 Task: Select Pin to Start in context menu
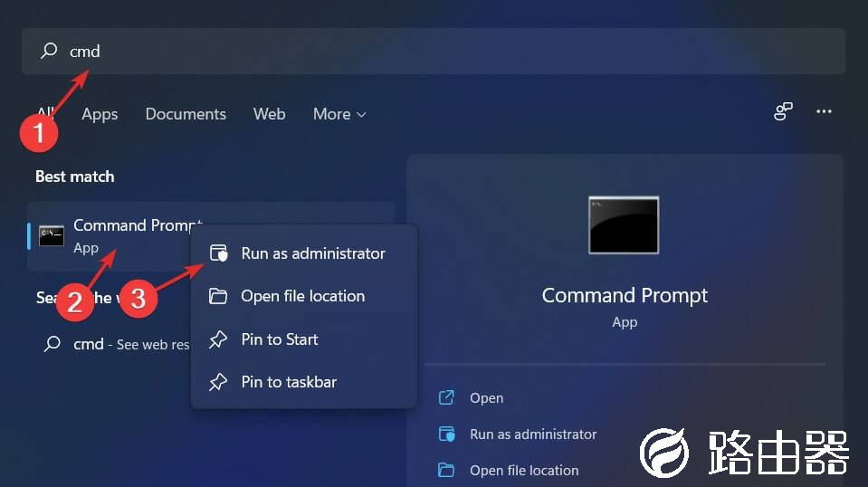[x=279, y=339]
